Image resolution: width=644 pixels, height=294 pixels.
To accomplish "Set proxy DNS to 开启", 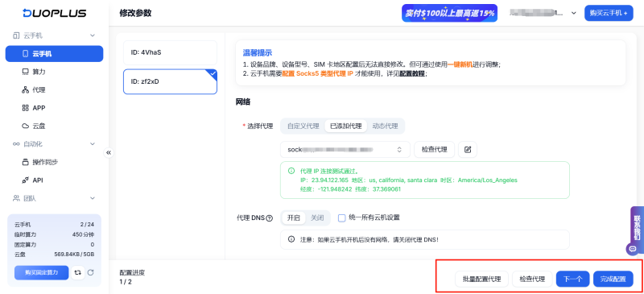I will [x=293, y=218].
